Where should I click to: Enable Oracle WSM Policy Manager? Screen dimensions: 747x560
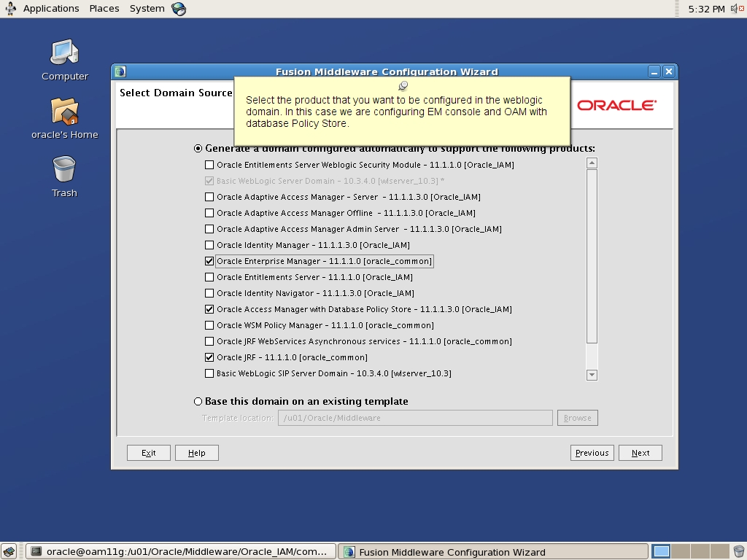click(x=208, y=325)
